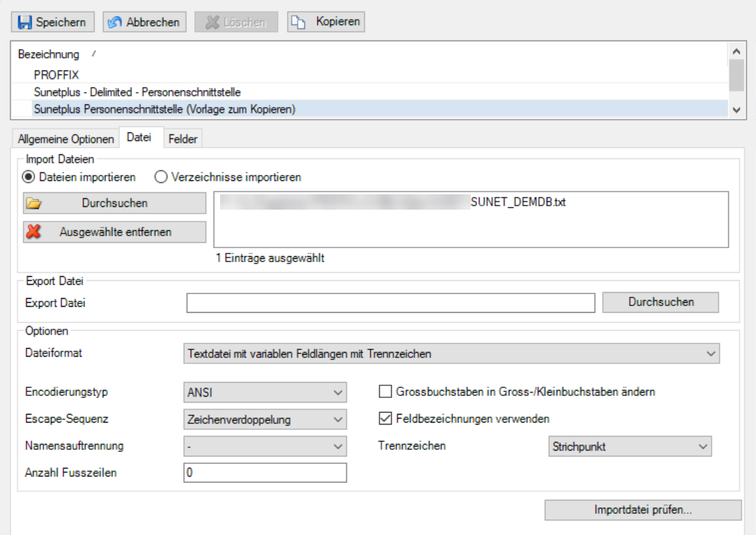Click the yellow folder Durchsuchen icon
756x535 pixels.
pyautogui.click(x=34, y=204)
